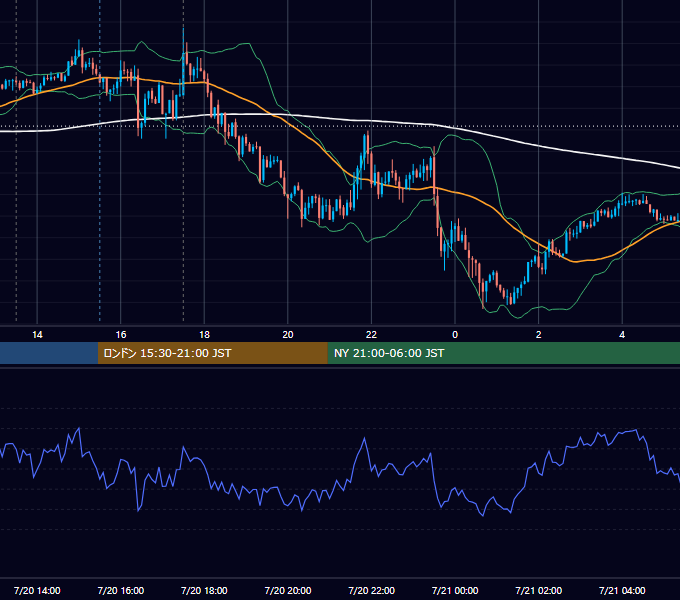Click the 7/21 02:00 timestamp on the bottom axis
Screen dimensions: 680x600
[x=539, y=590]
